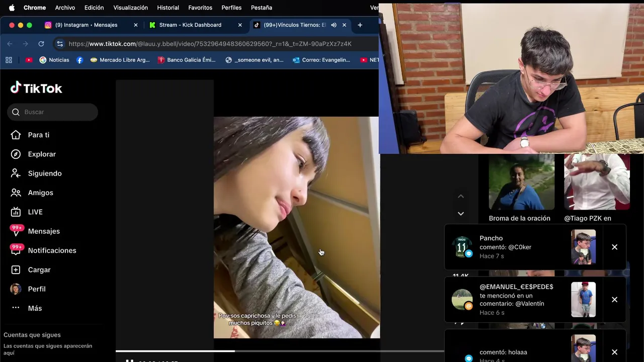Dismiss the Pancho notification
644x362 pixels.
[x=614, y=247]
